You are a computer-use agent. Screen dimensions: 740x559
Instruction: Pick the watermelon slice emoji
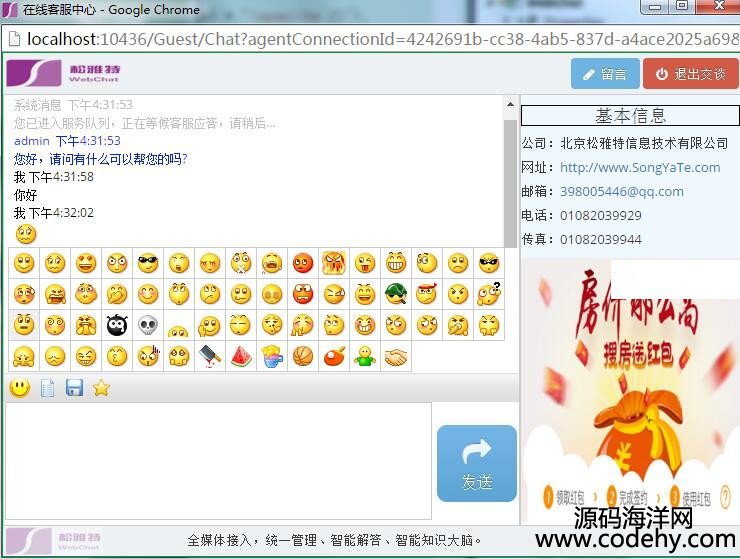tap(241, 357)
